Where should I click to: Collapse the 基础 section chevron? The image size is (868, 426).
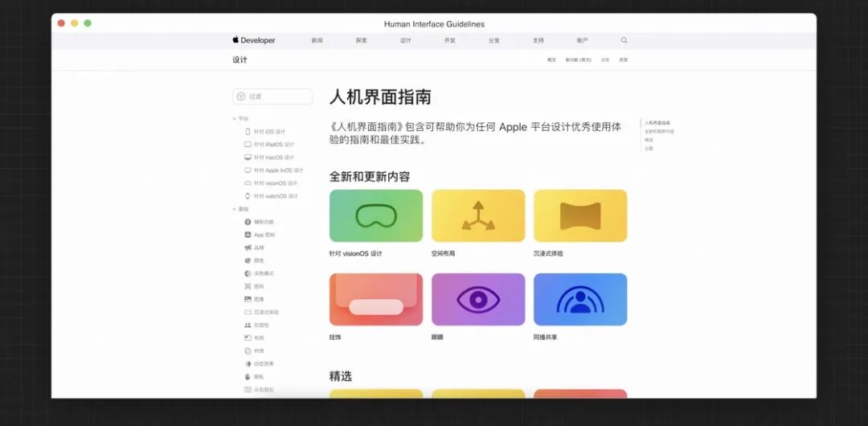click(x=234, y=210)
